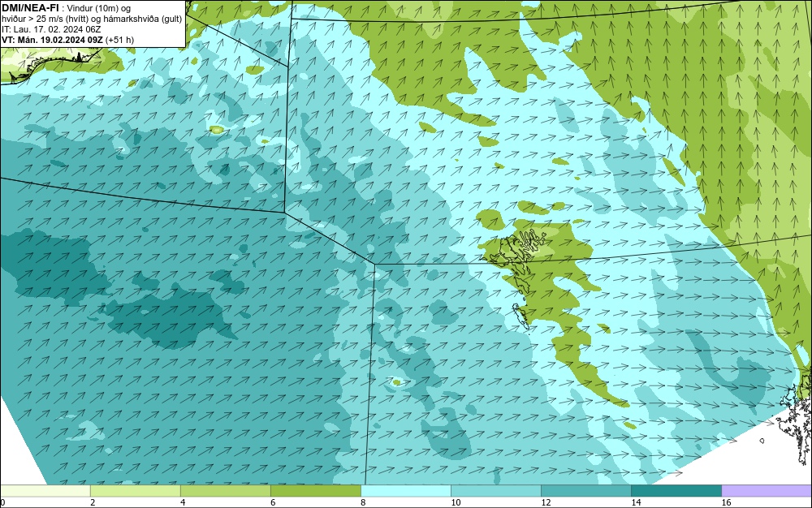Image resolution: width=812 pixels, height=508 pixels.
Task: Click the legend scale label 4
Action: [183, 502]
